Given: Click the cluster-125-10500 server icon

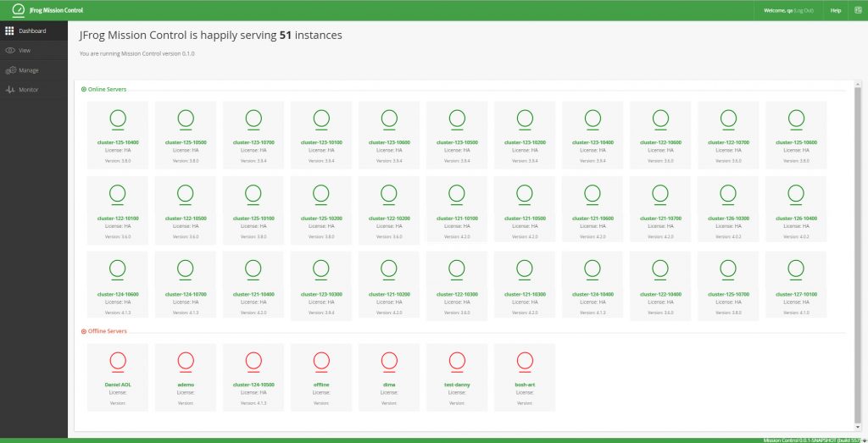Looking at the screenshot, I should click(186, 120).
